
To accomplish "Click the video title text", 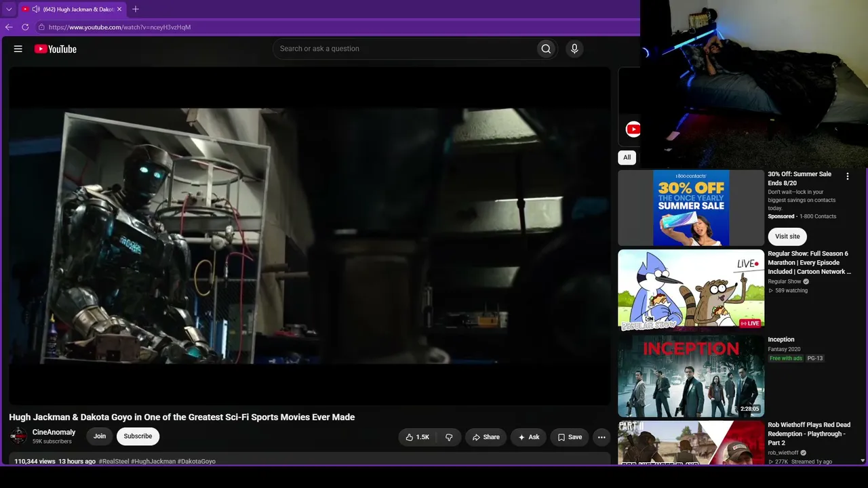I will click(x=182, y=418).
